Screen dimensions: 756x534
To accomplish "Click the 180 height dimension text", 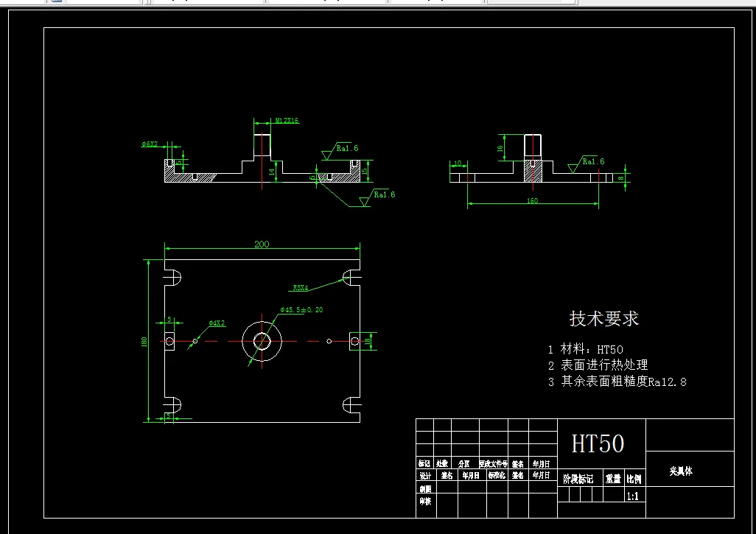I will [x=144, y=342].
